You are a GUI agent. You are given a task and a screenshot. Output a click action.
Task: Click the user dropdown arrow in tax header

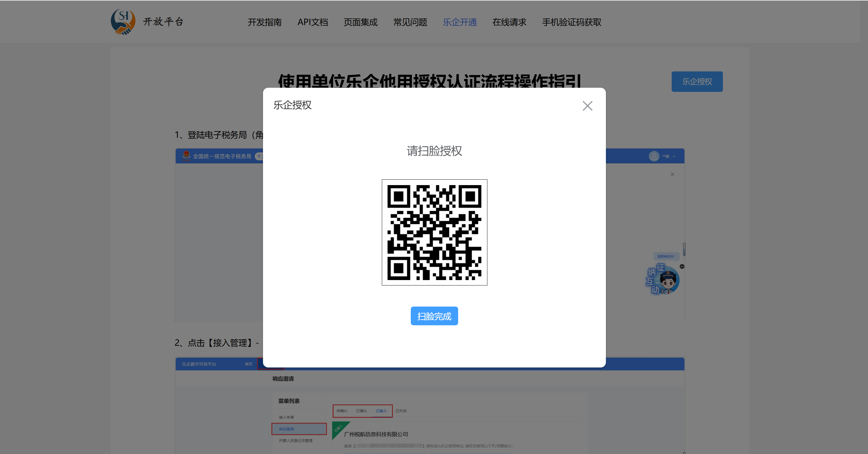click(673, 156)
